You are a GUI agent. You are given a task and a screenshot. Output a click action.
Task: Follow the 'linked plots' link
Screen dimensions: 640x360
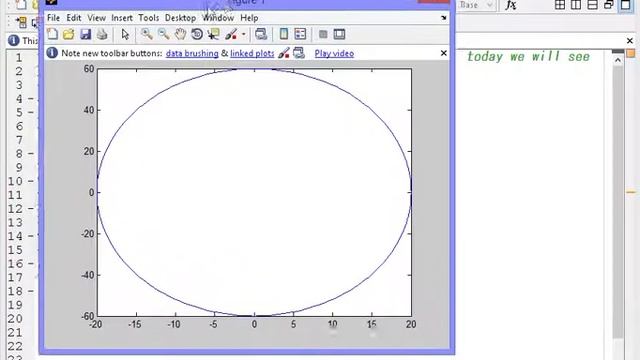(252, 53)
